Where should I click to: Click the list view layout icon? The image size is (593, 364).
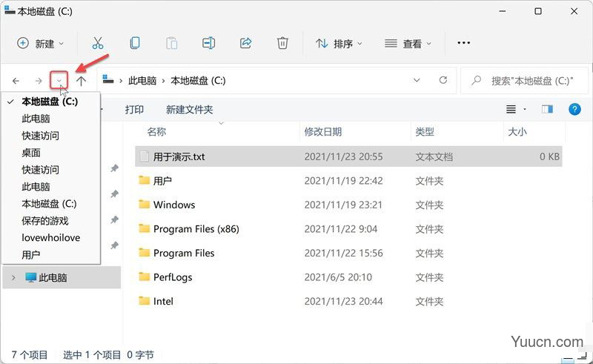point(511,110)
